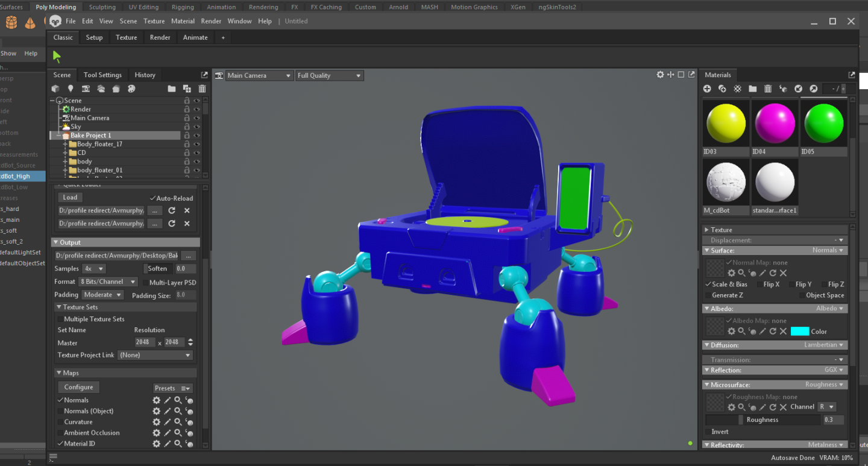The image size is (868, 466).
Task: Enable Invert under Microsurface
Action: coord(708,432)
